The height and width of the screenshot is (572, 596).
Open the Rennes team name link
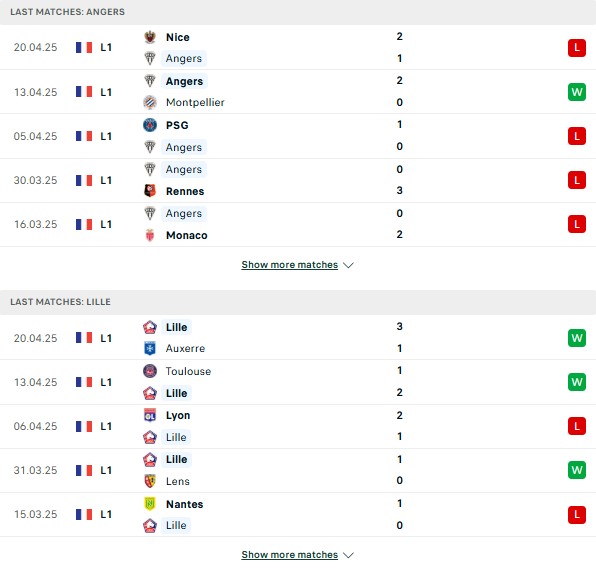pyautogui.click(x=185, y=191)
